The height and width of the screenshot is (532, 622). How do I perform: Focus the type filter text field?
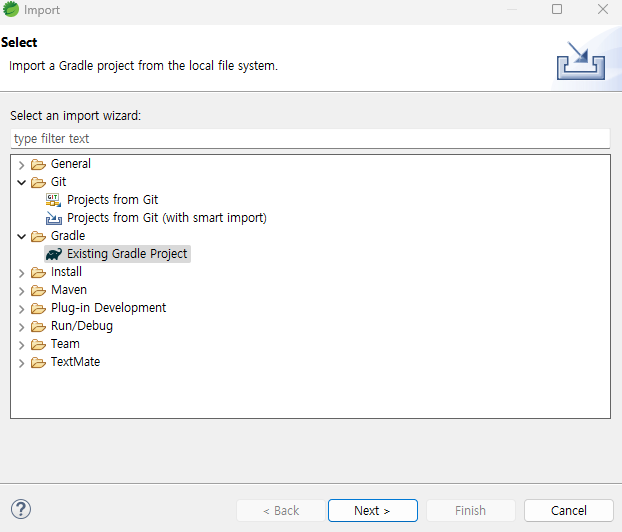click(x=310, y=138)
